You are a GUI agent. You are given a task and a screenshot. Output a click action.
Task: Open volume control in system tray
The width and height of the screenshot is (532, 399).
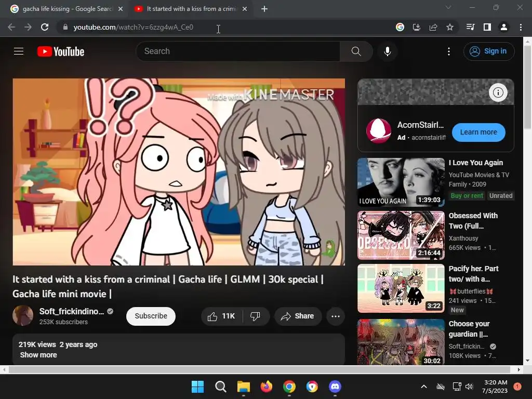469,387
